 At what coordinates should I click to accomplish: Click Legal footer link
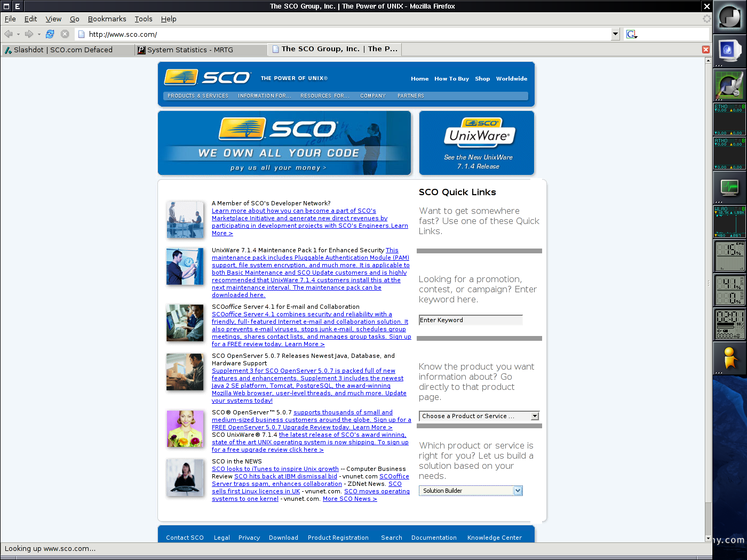[x=222, y=538]
